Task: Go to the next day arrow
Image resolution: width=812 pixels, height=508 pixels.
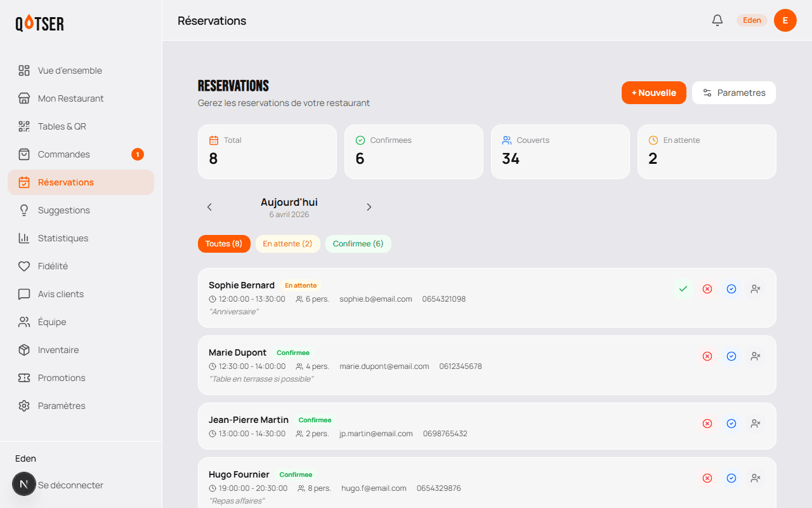Action: [369, 207]
